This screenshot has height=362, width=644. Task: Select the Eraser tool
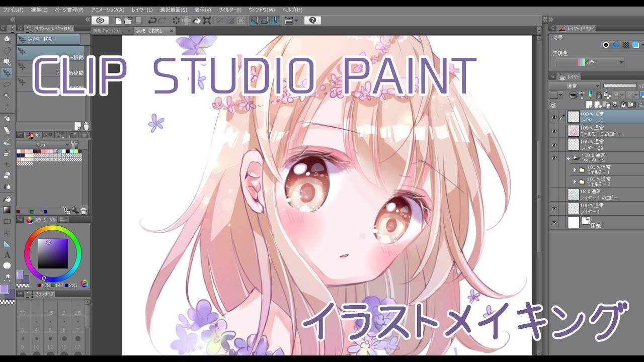tap(7, 175)
